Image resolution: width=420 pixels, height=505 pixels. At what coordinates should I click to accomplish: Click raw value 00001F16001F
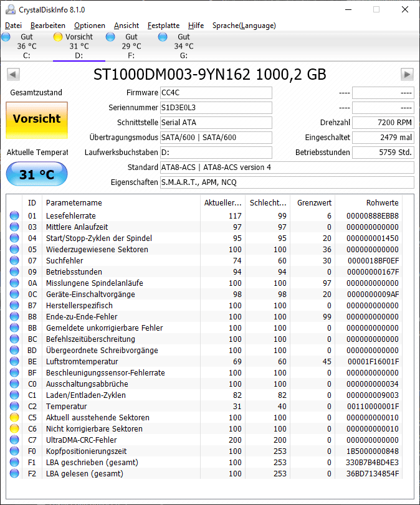[x=373, y=362]
